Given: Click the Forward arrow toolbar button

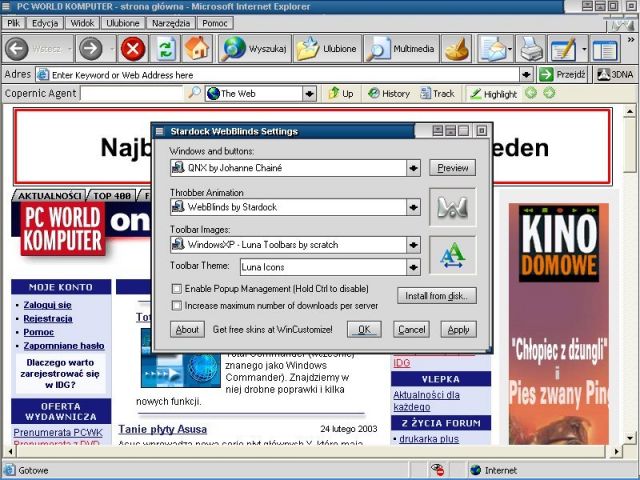Looking at the screenshot, I should (91, 49).
